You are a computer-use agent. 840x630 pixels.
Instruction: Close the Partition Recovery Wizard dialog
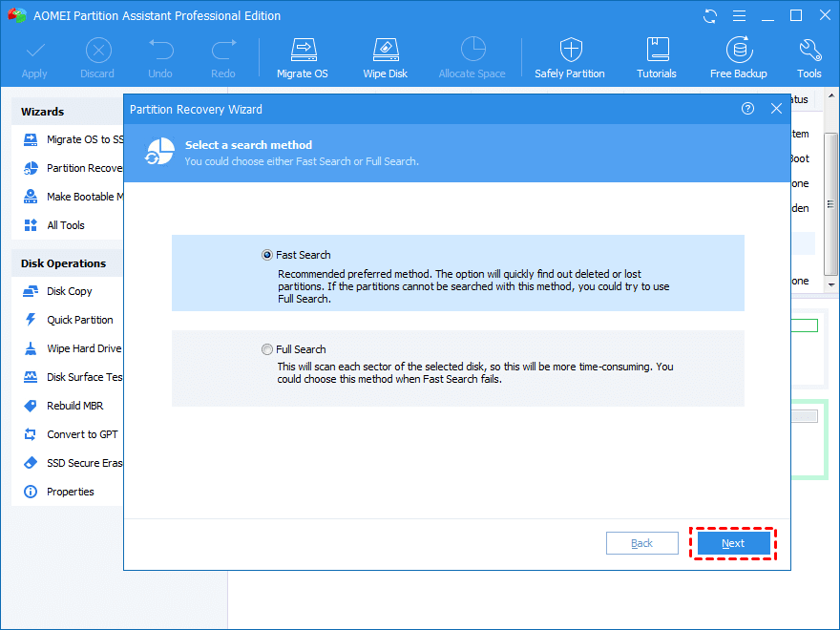point(776,109)
